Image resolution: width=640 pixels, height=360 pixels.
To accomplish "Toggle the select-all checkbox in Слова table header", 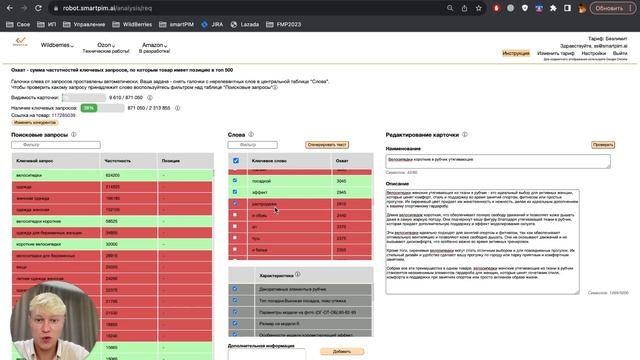I will (236, 161).
